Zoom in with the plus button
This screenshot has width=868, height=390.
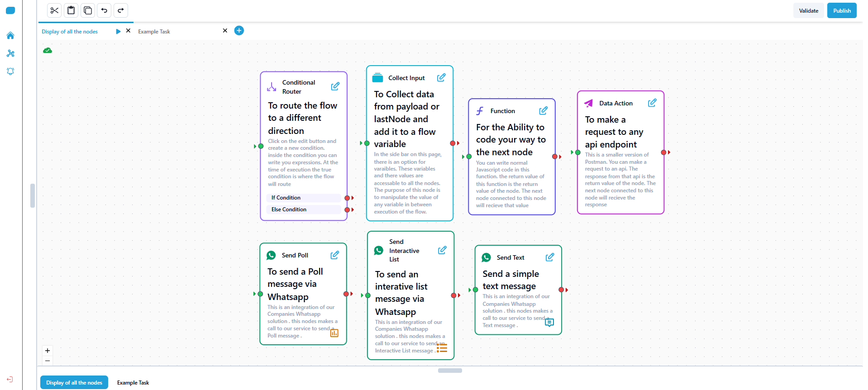[x=48, y=351]
